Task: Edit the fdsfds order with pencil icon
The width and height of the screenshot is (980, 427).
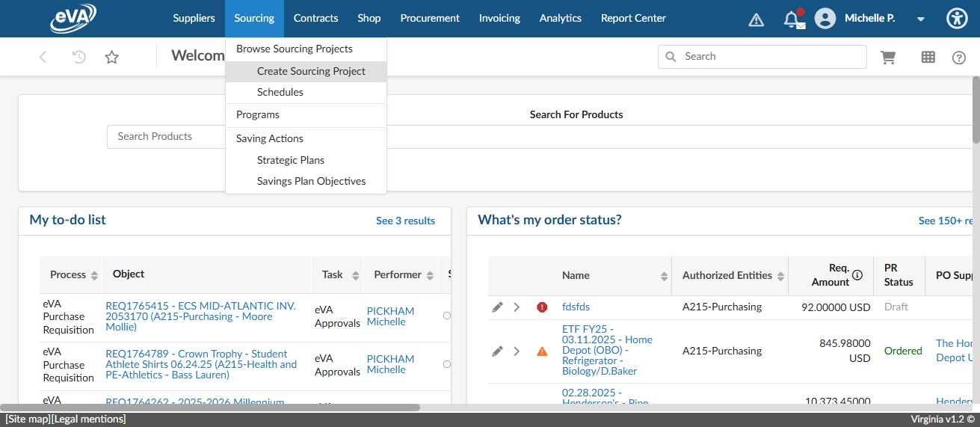Action: [497, 307]
